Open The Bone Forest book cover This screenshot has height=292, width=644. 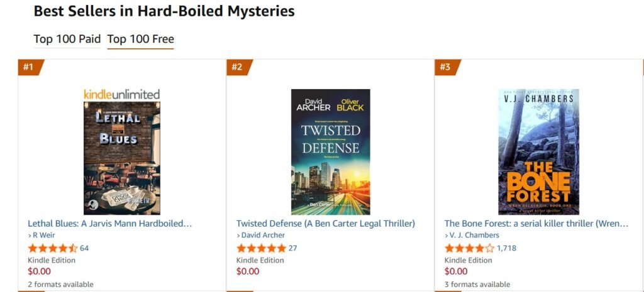[x=538, y=152]
